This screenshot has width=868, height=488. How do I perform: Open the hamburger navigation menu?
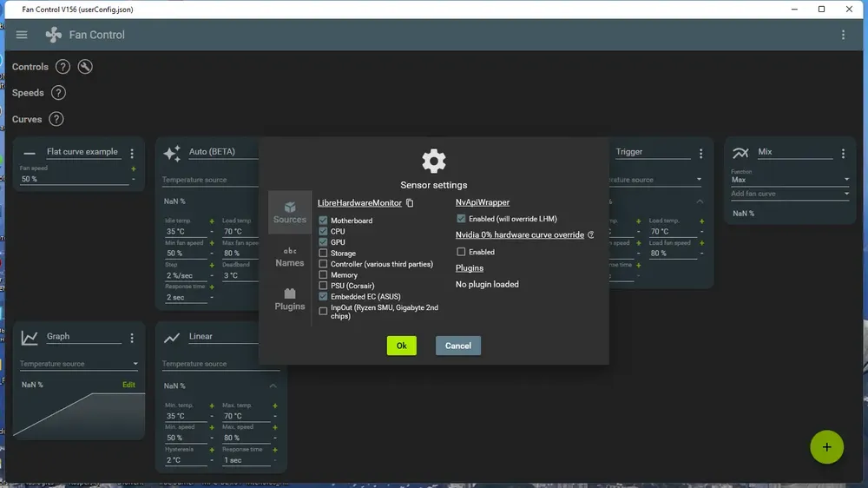tap(22, 35)
